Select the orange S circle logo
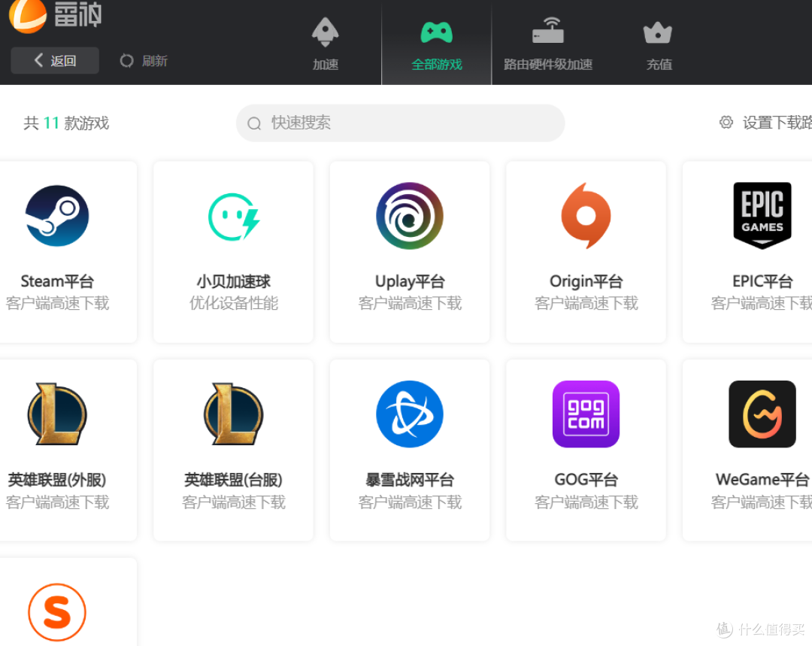 tap(57, 612)
